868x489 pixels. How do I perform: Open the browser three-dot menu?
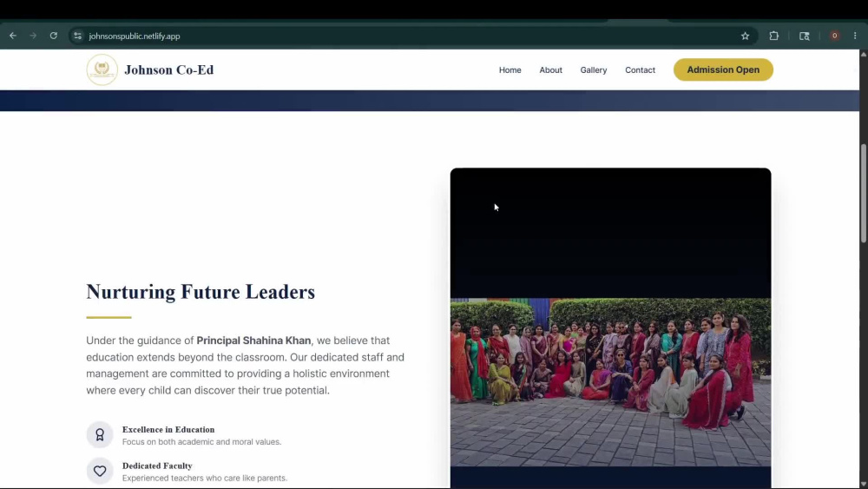[855, 36]
